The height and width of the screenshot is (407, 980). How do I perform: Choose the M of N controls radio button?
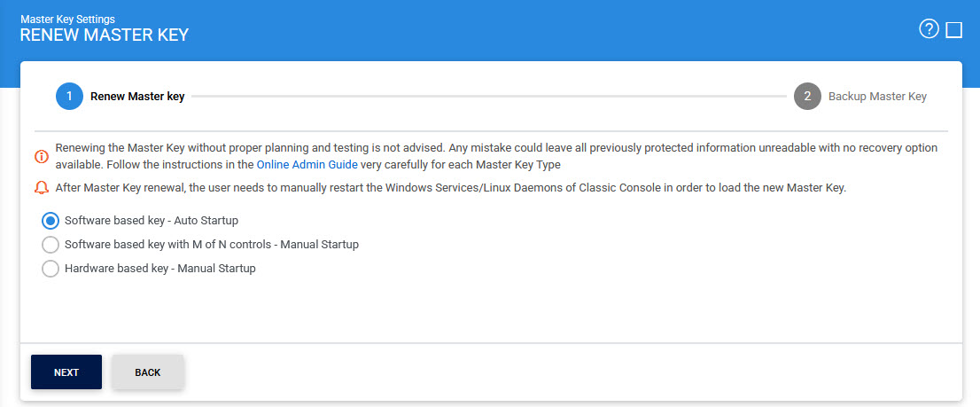pos(51,244)
